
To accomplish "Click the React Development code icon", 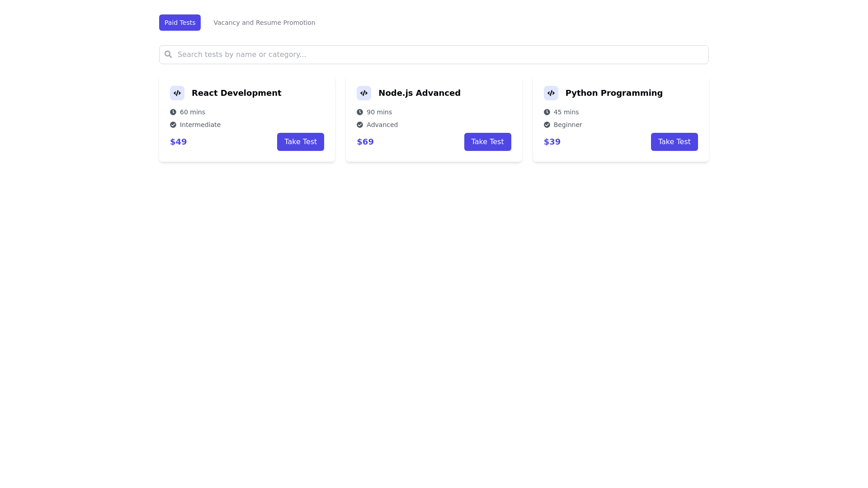I will coord(177,93).
